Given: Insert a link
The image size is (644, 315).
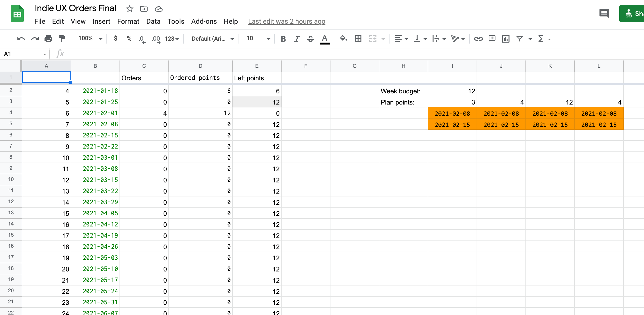Looking at the screenshot, I should coord(478,39).
